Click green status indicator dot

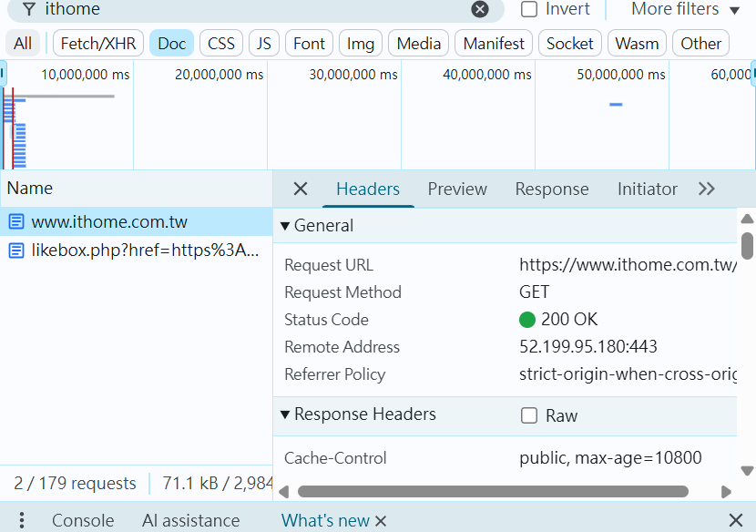click(x=527, y=320)
